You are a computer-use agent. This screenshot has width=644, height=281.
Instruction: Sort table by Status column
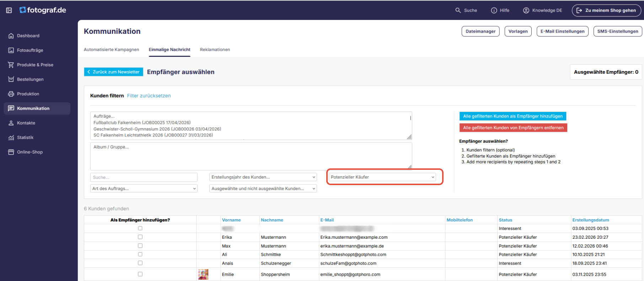505,220
